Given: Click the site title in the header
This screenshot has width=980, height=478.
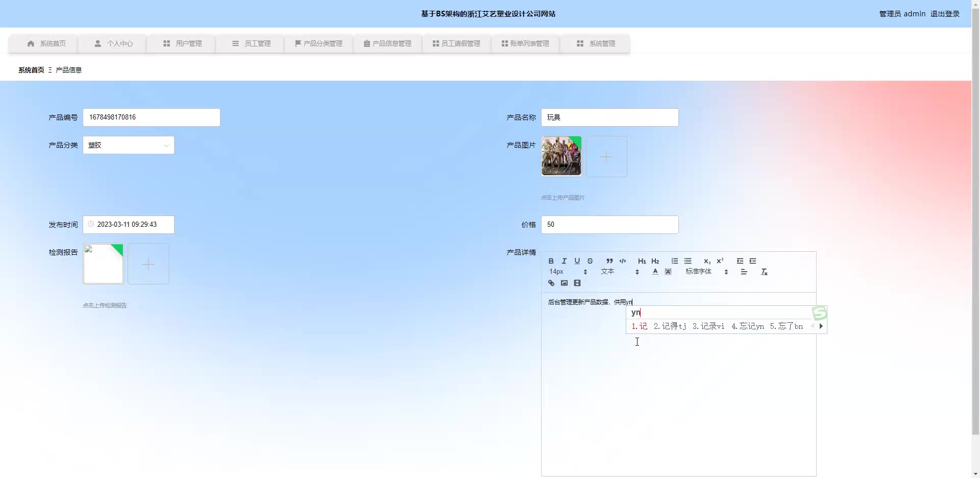Looking at the screenshot, I should pyautogui.click(x=488, y=14).
